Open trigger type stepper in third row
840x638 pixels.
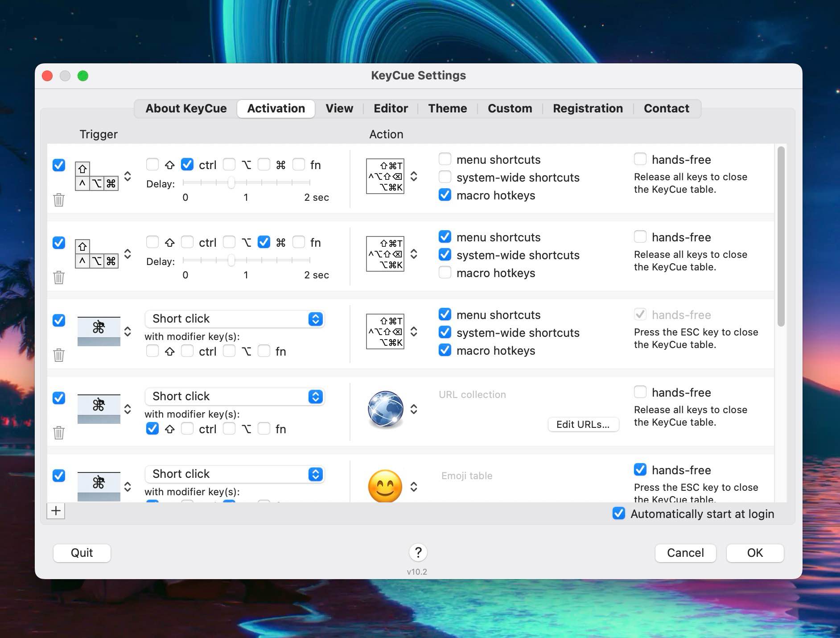[128, 331]
